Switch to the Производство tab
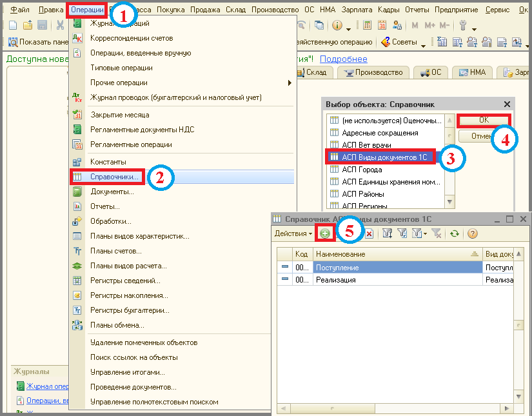Image resolution: width=532 pixels, height=416 pixels. [x=373, y=72]
